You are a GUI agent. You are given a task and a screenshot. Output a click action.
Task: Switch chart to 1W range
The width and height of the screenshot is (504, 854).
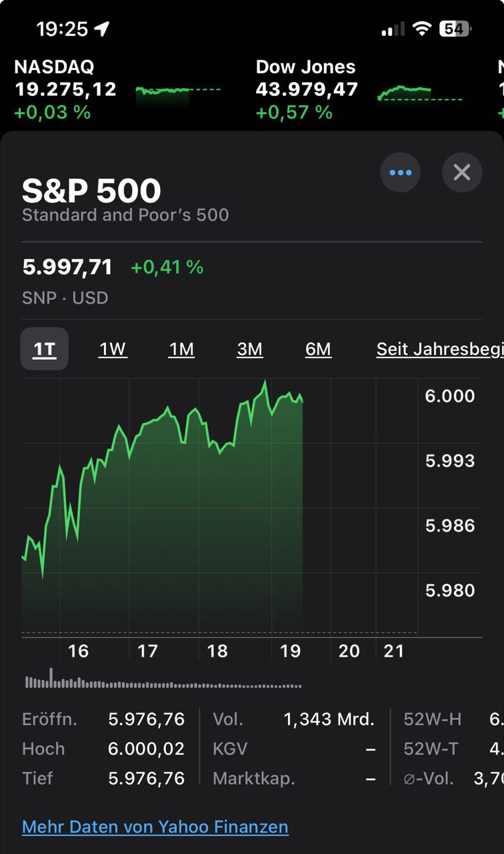pos(113,349)
